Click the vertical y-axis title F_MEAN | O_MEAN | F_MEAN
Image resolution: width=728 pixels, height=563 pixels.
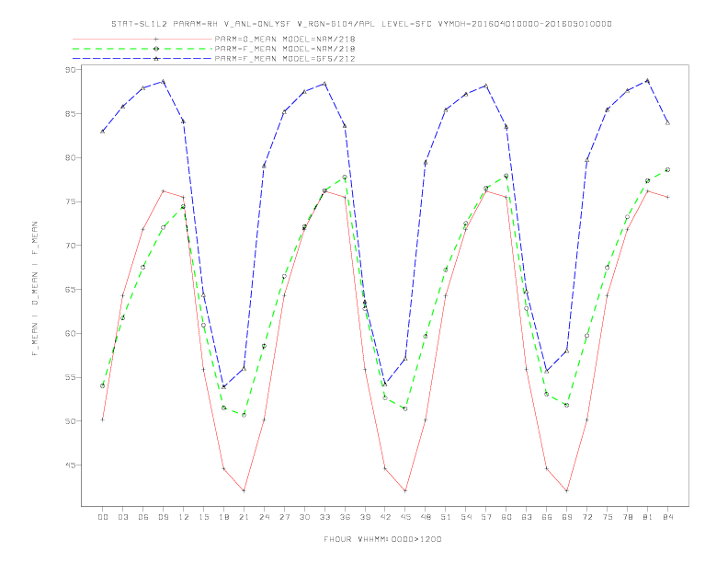35,289
